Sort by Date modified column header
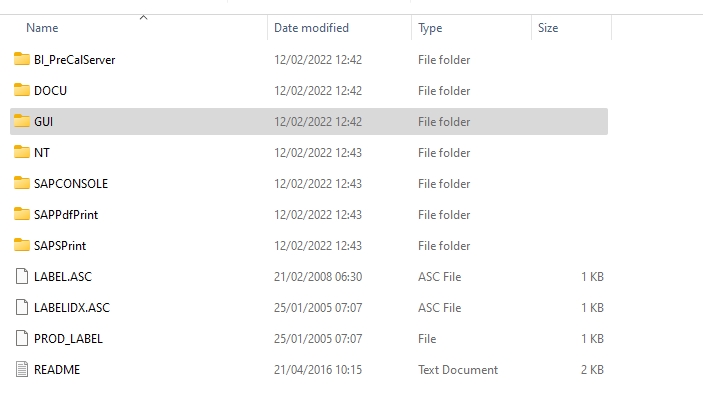The height and width of the screenshot is (404, 703). (x=311, y=28)
